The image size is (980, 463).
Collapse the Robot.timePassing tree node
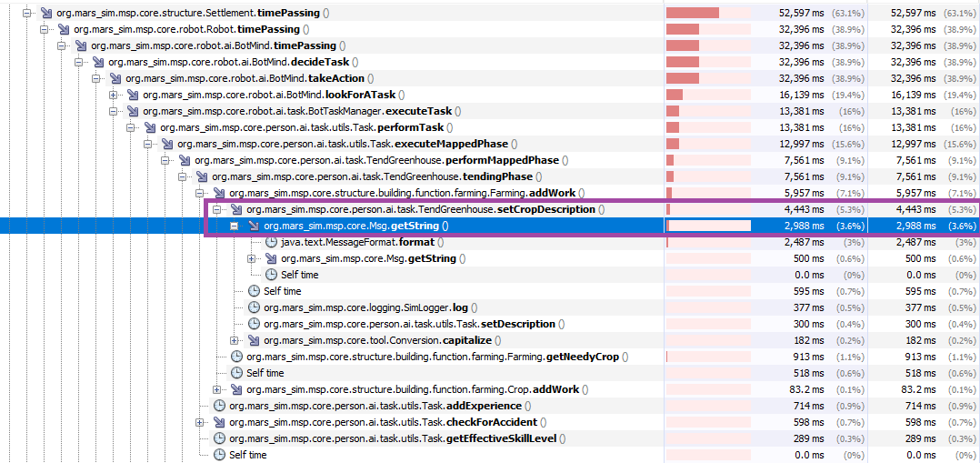(x=44, y=29)
